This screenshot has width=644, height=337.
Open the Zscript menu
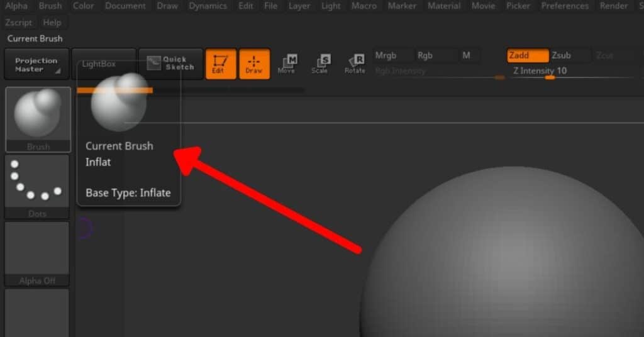click(x=18, y=23)
